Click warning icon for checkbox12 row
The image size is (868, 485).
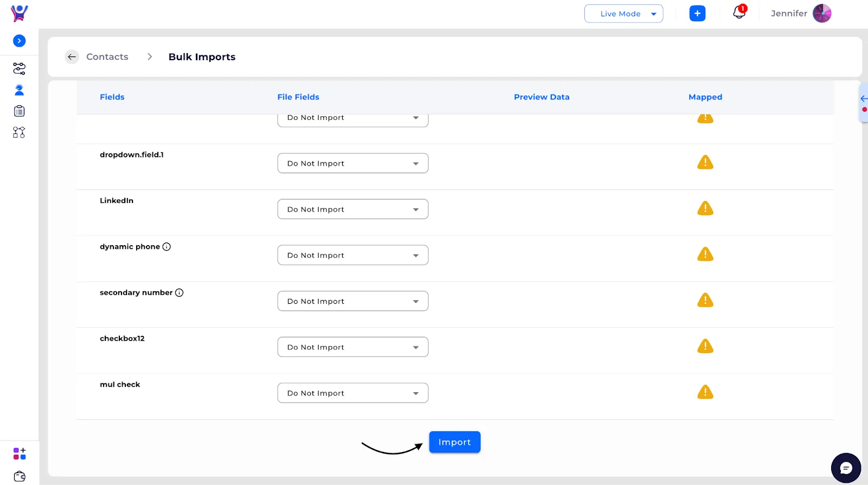pyautogui.click(x=705, y=346)
